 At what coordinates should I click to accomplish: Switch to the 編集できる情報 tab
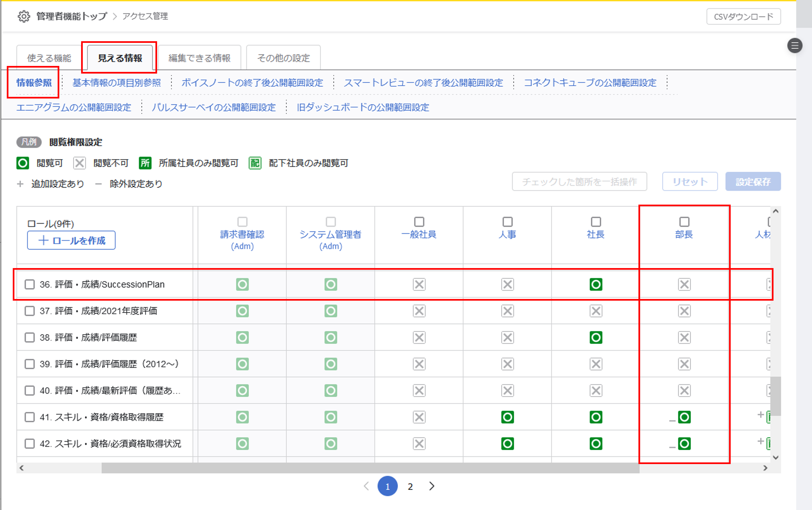point(199,58)
